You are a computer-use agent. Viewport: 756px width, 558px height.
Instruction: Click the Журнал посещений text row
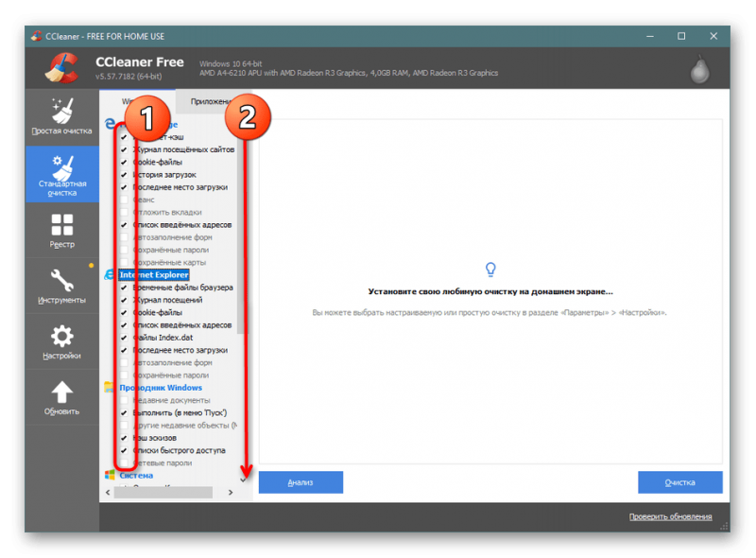(x=168, y=300)
